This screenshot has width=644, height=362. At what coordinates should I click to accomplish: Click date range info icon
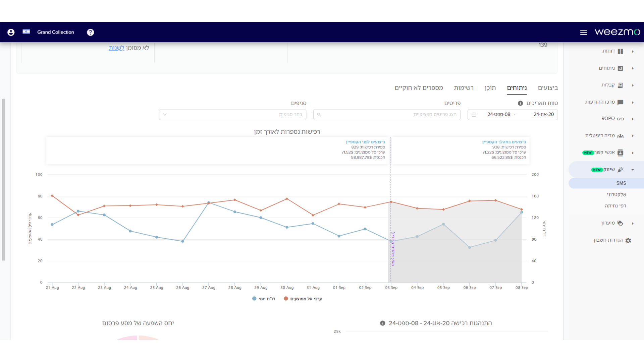point(520,103)
